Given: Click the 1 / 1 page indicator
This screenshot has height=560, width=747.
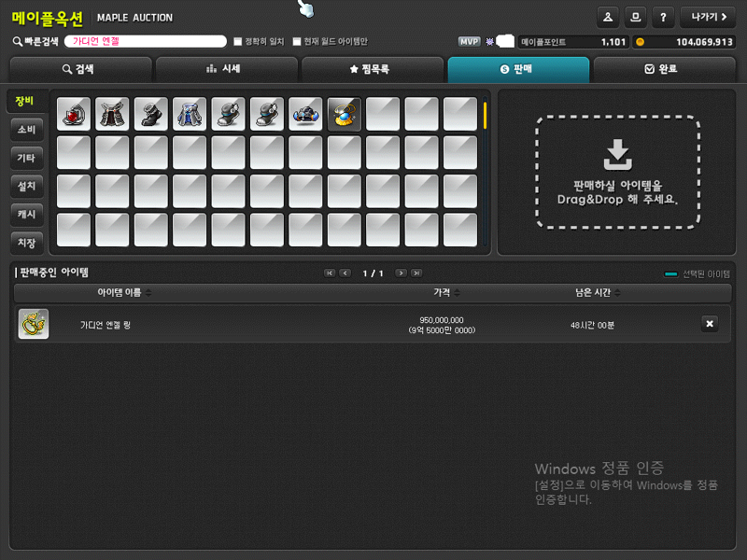Looking at the screenshot, I should pyautogui.click(x=373, y=273).
